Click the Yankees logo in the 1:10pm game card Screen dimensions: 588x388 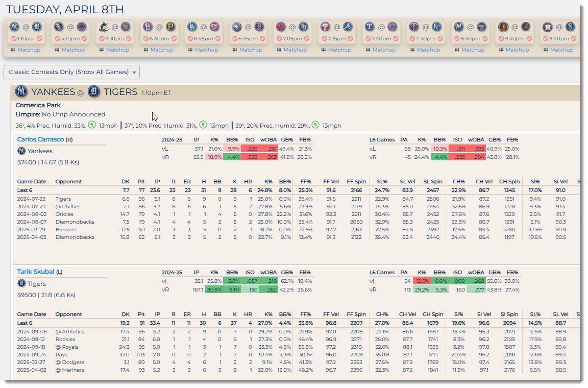14,27
